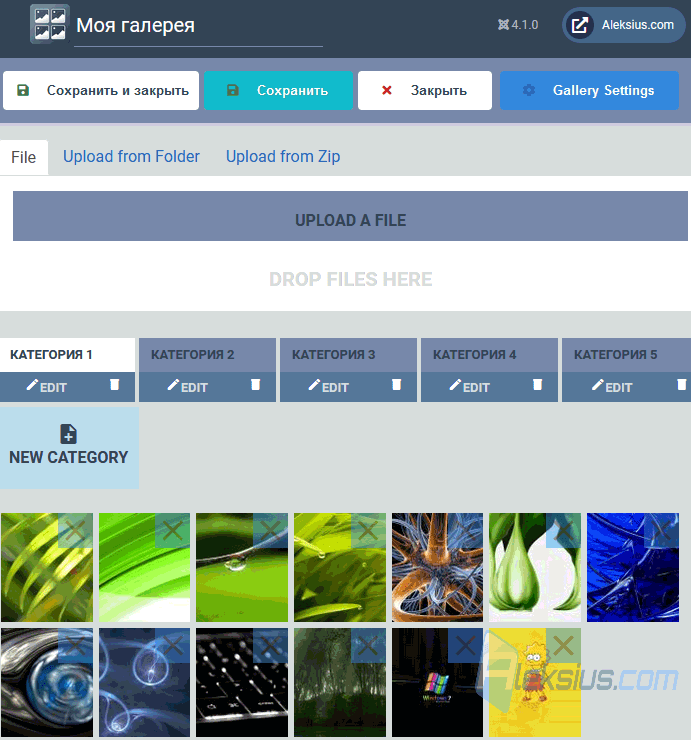Click the gallery logo icon in header
Screen dimensions: 691x740
50,24
